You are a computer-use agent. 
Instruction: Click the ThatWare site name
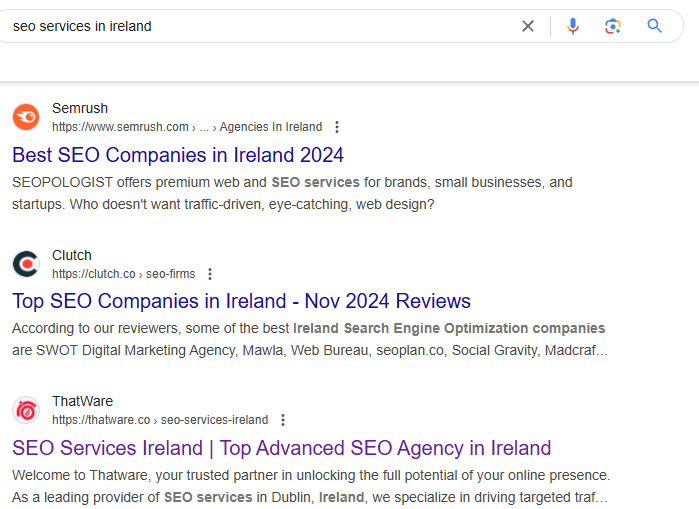82,401
